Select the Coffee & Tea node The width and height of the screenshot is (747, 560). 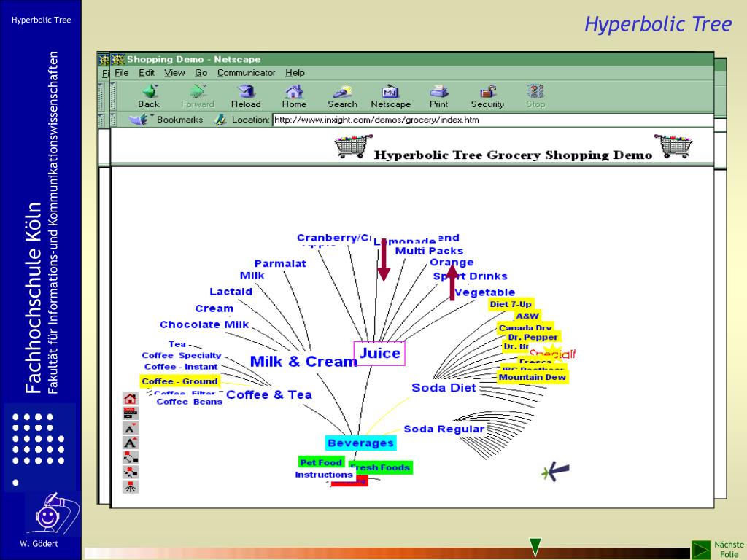269,394
